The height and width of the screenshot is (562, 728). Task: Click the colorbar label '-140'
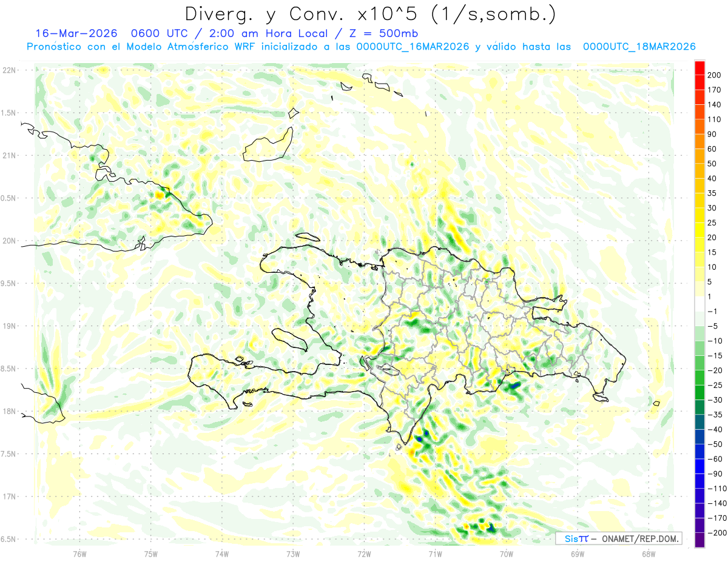(x=717, y=504)
